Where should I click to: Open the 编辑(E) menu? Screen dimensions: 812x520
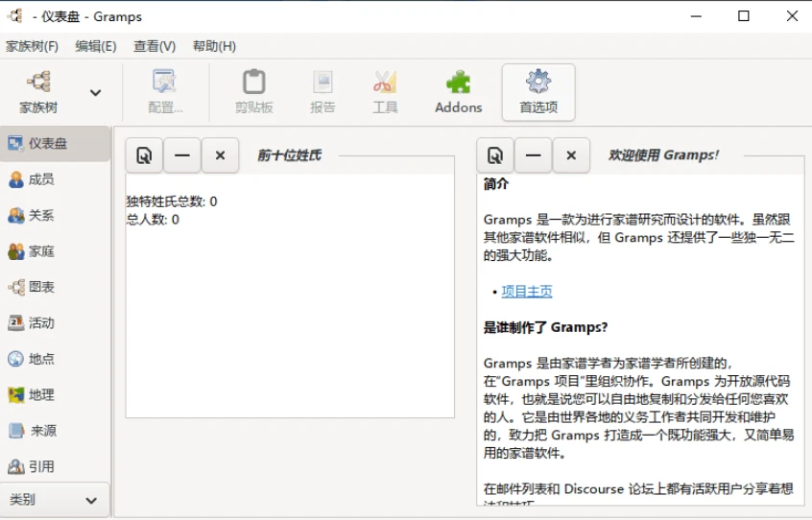point(96,46)
